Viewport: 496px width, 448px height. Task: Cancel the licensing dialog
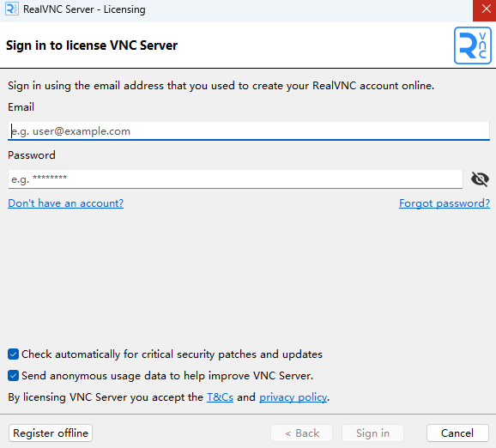pyautogui.click(x=457, y=433)
